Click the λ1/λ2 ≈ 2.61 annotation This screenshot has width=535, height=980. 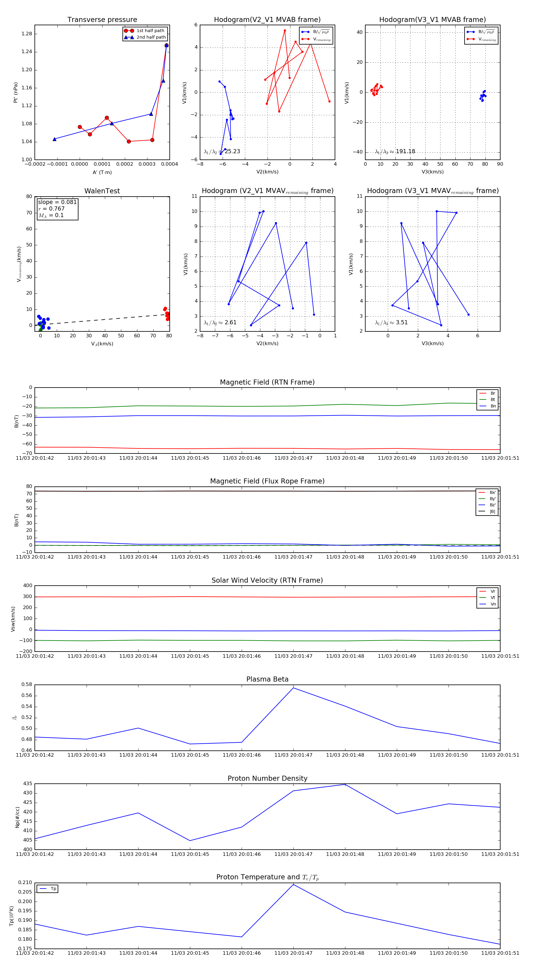tap(220, 323)
